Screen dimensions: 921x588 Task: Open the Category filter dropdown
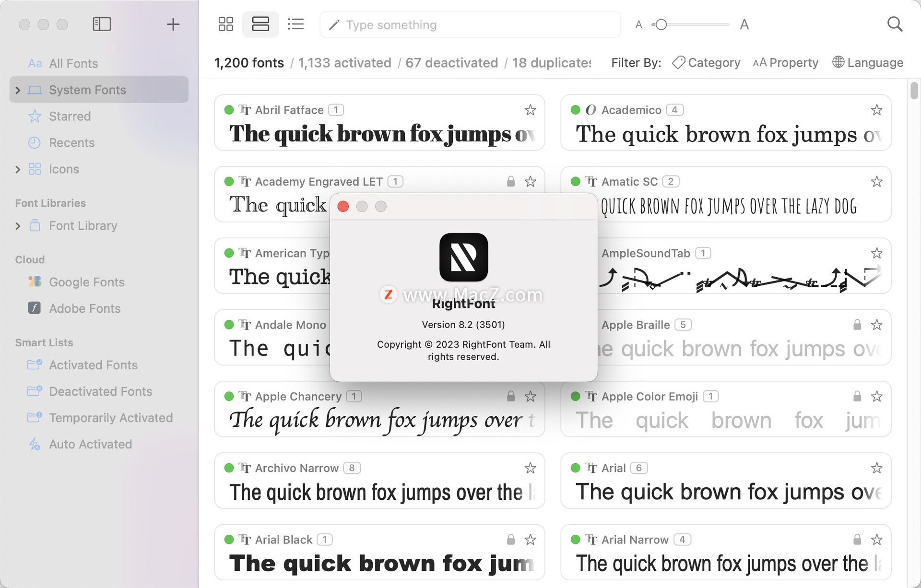point(706,62)
